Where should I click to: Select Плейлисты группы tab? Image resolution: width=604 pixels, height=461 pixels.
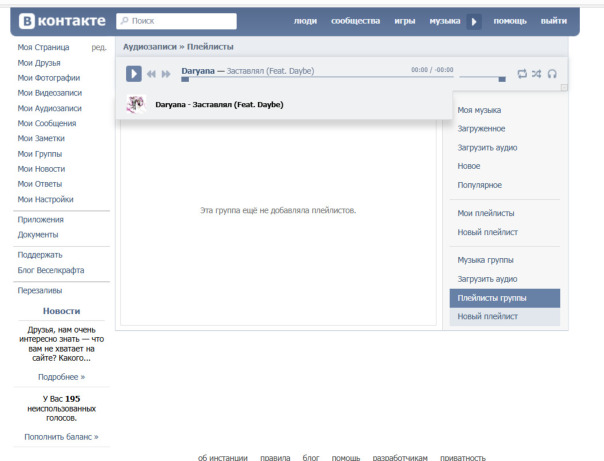tap(505, 298)
